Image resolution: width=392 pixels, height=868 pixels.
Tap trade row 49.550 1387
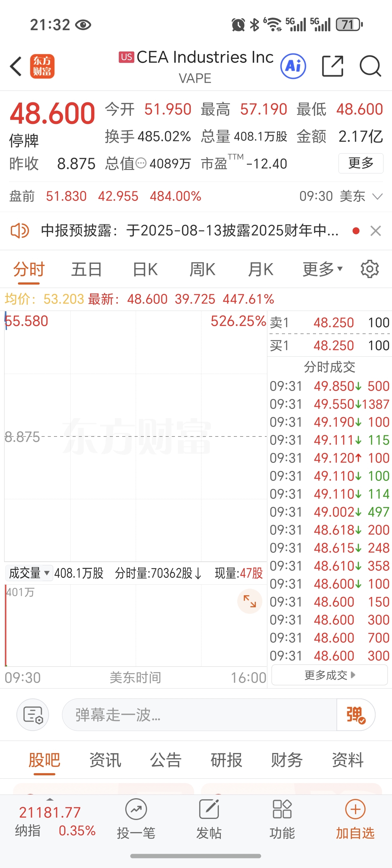(330, 404)
